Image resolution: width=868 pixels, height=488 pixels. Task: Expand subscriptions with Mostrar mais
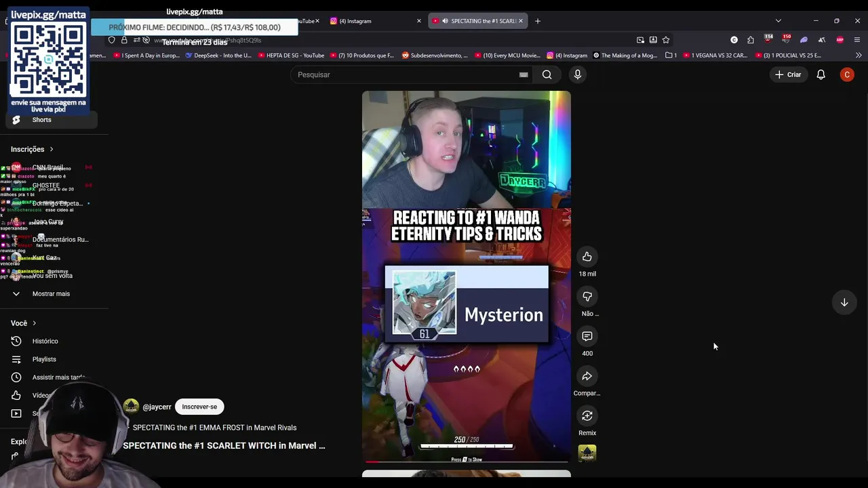(x=52, y=293)
